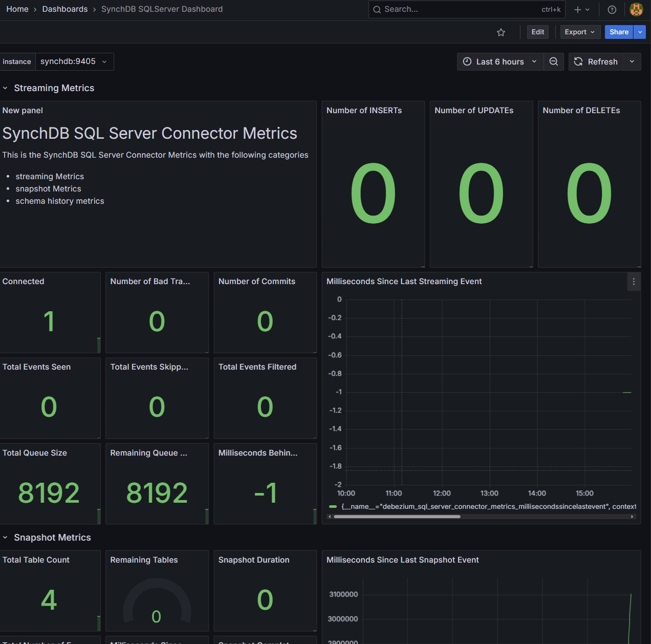Expand the Share button options arrow
This screenshot has width=651, height=644.
[x=640, y=32]
